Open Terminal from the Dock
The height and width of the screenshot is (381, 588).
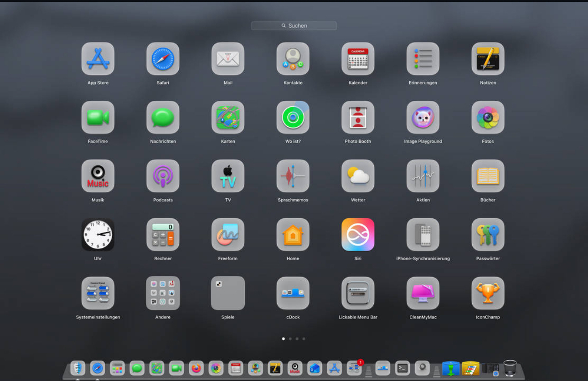click(x=402, y=368)
